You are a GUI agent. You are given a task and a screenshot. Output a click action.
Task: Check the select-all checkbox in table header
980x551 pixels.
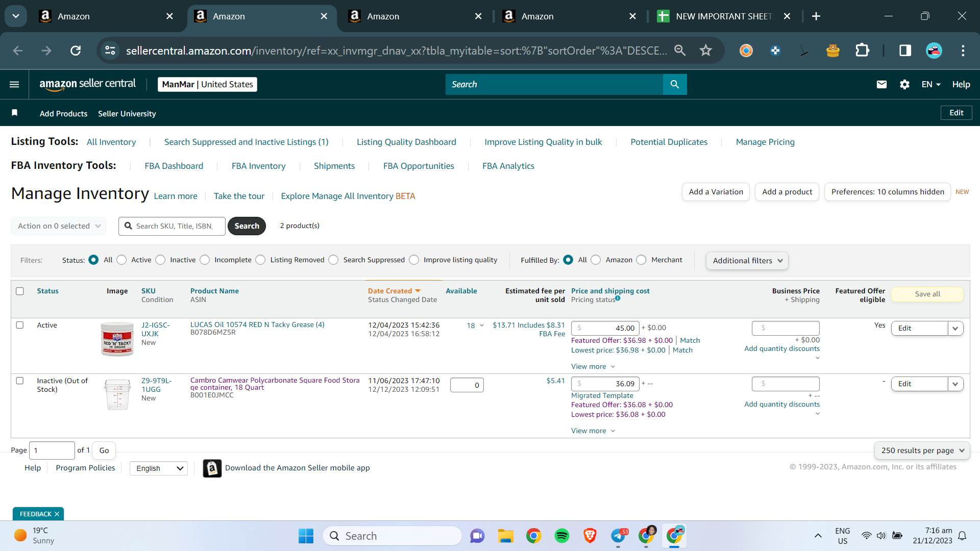pyautogui.click(x=20, y=291)
